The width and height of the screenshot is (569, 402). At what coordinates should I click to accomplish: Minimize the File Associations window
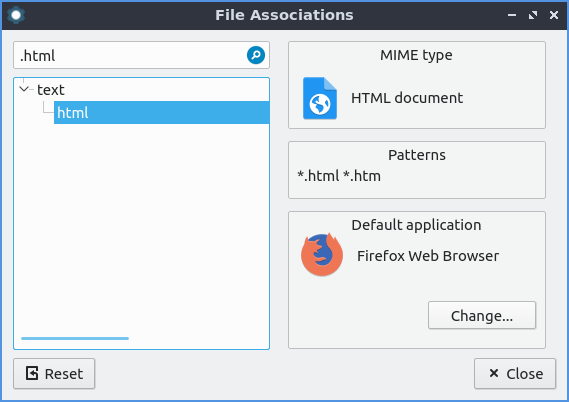(x=512, y=15)
